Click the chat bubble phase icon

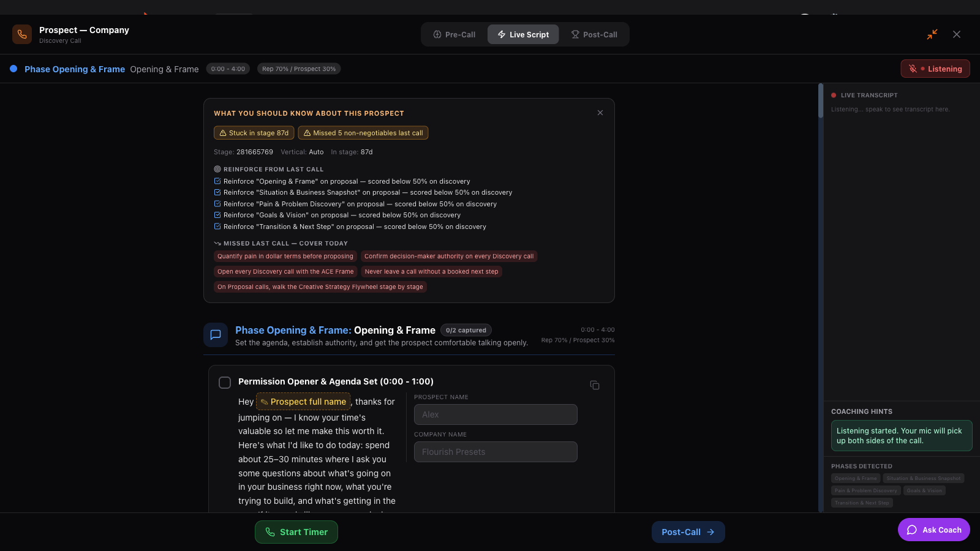click(x=216, y=335)
